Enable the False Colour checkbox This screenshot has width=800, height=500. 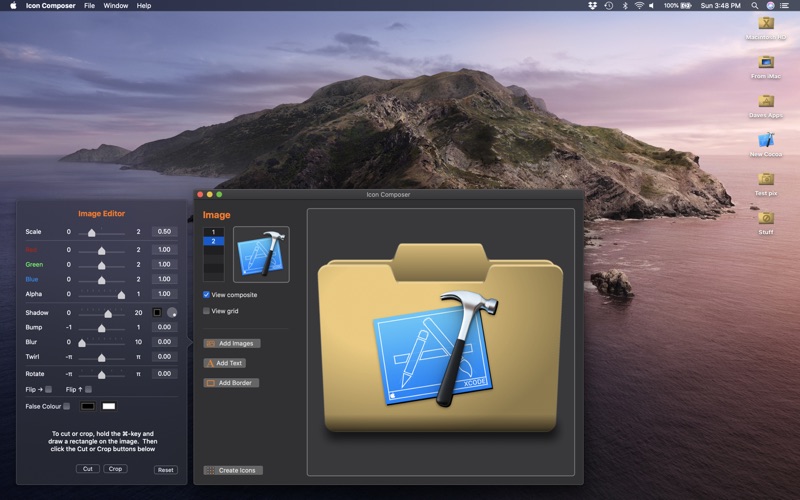coord(66,406)
